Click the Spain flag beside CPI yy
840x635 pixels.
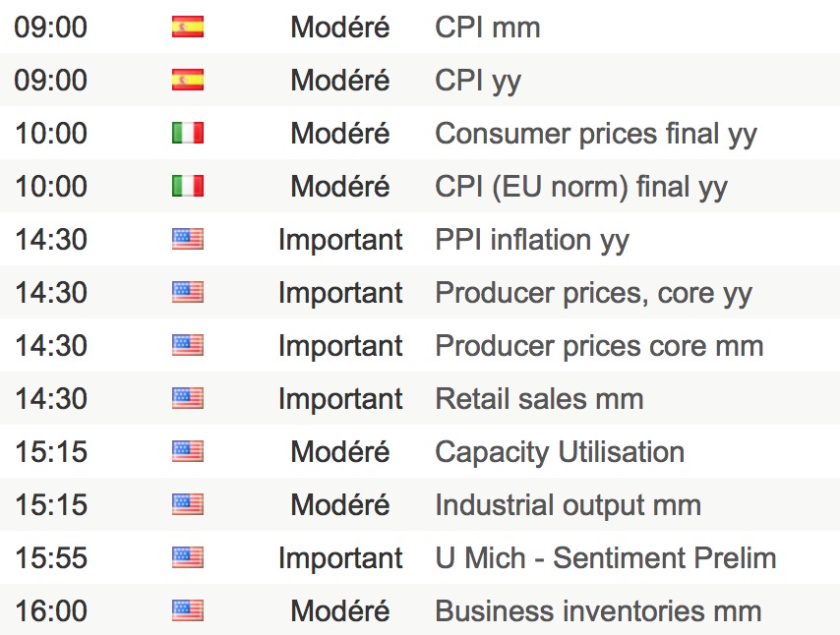coord(187,80)
